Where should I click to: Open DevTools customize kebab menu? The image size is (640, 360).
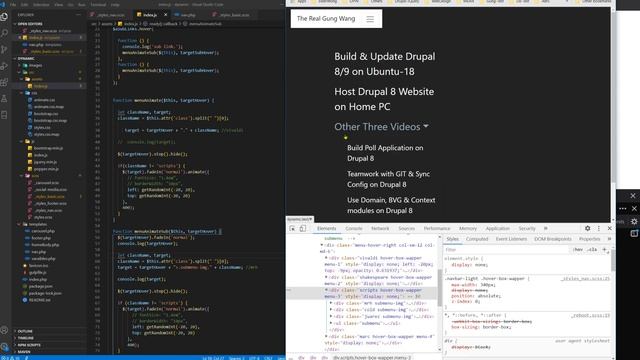tap(599, 229)
